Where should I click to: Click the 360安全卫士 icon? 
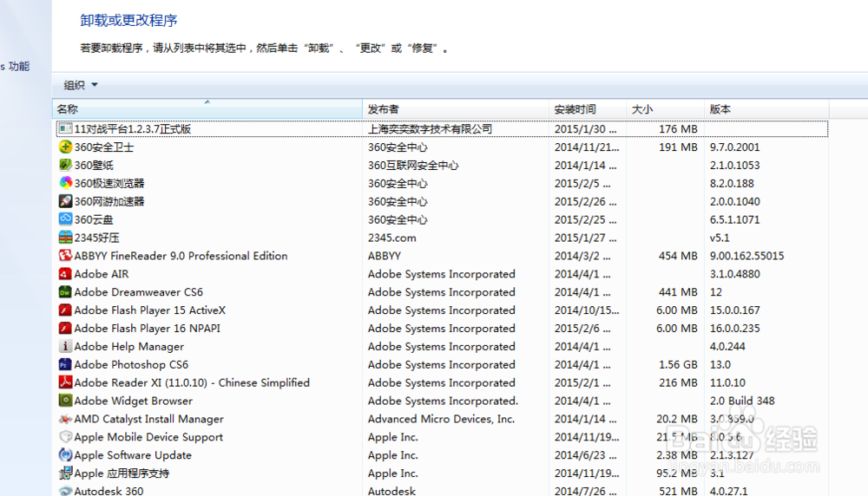pyautogui.click(x=65, y=147)
